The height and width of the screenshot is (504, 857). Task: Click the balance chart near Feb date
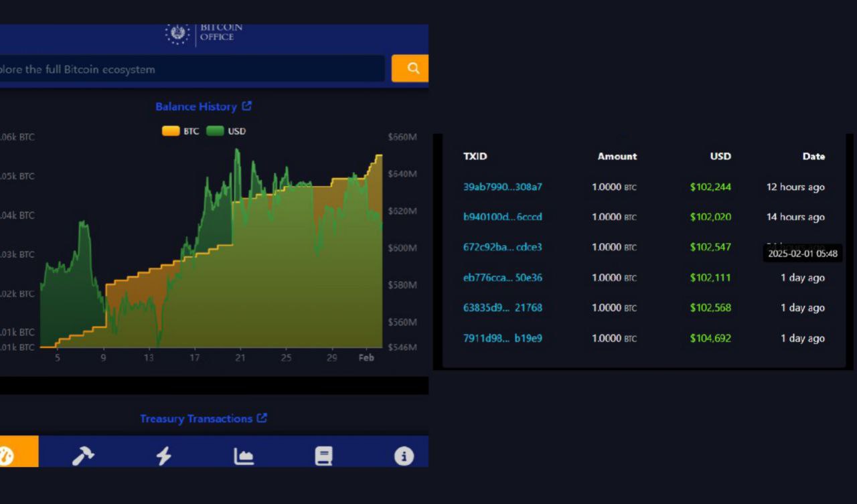coord(367,268)
